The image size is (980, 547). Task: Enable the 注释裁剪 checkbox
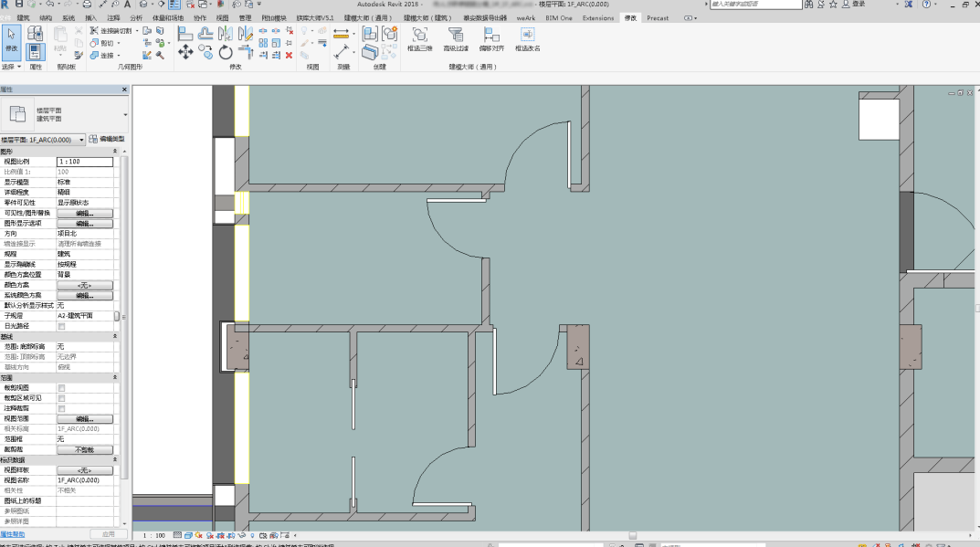61,409
